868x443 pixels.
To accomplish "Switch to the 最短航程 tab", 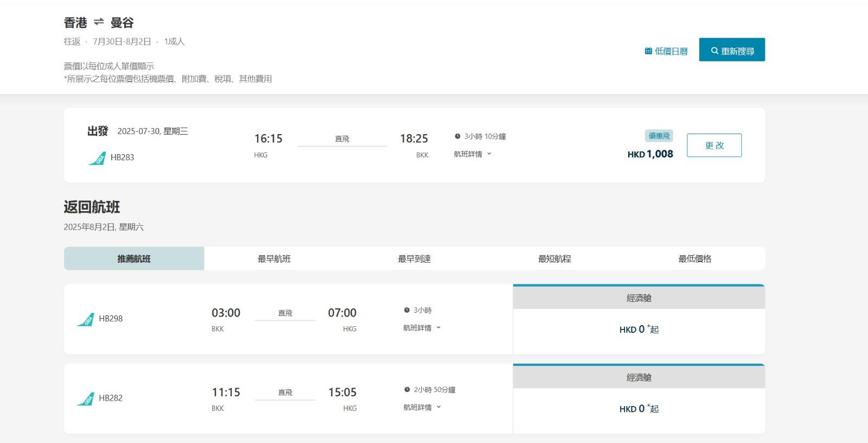I will click(554, 259).
